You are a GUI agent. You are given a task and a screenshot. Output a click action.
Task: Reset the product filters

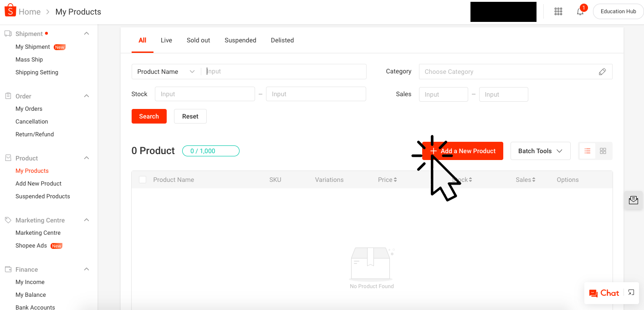tap(190, 116)
